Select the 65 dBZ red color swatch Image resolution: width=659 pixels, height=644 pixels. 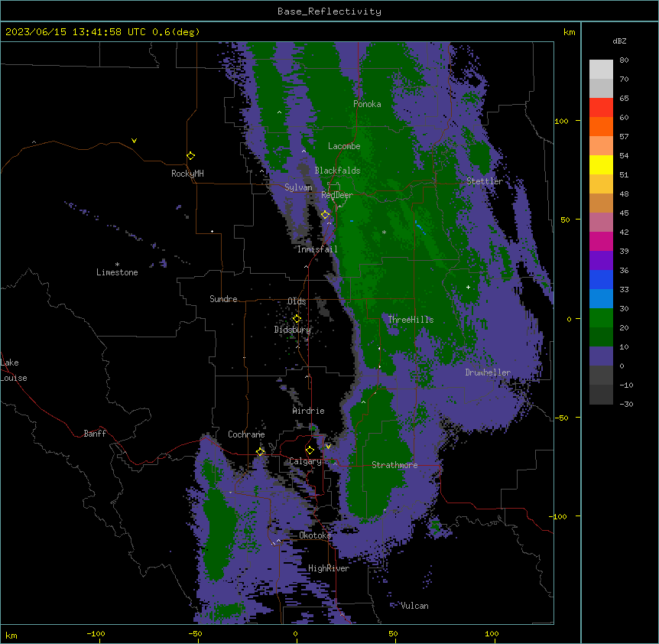click(601, 108)
